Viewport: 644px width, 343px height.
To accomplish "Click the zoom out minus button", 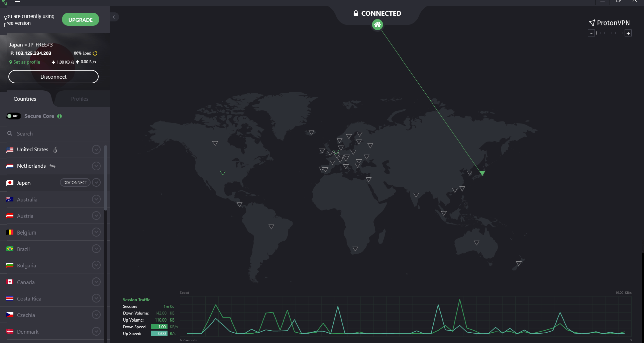I will coord(591,33).
